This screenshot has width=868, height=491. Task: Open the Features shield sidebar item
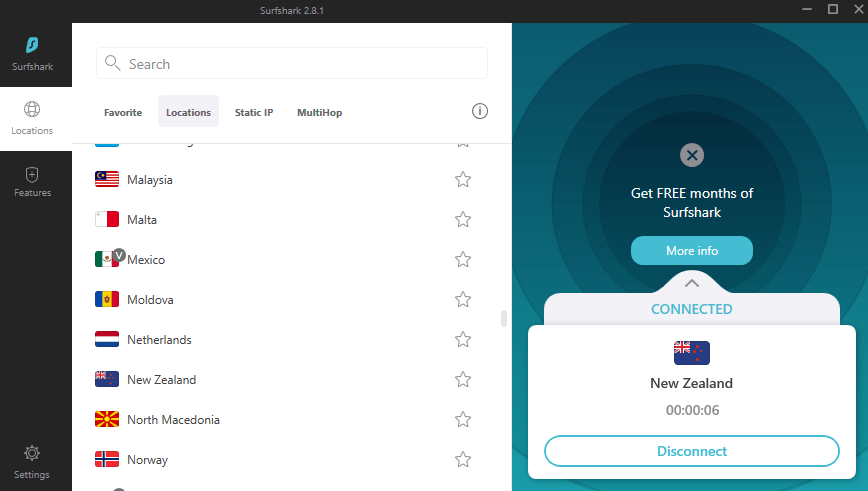pyautogui.click(x=32, y=182)
